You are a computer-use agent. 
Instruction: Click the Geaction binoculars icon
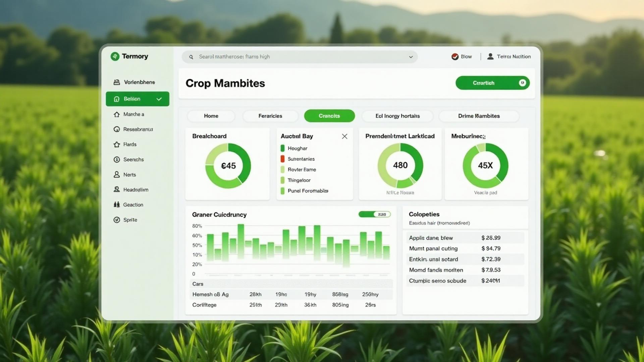[117, 205]
